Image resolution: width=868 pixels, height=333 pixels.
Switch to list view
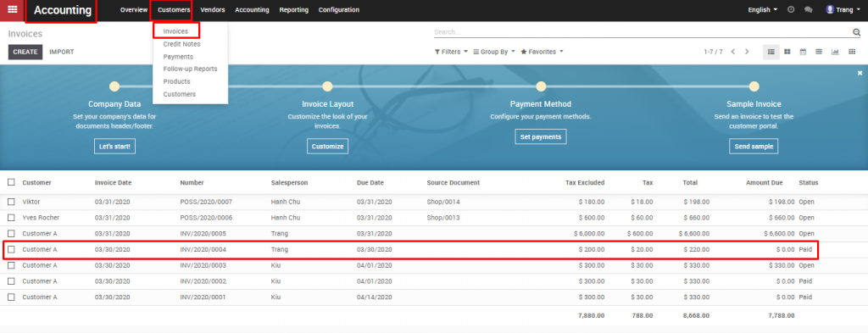[x=771, y=52]
